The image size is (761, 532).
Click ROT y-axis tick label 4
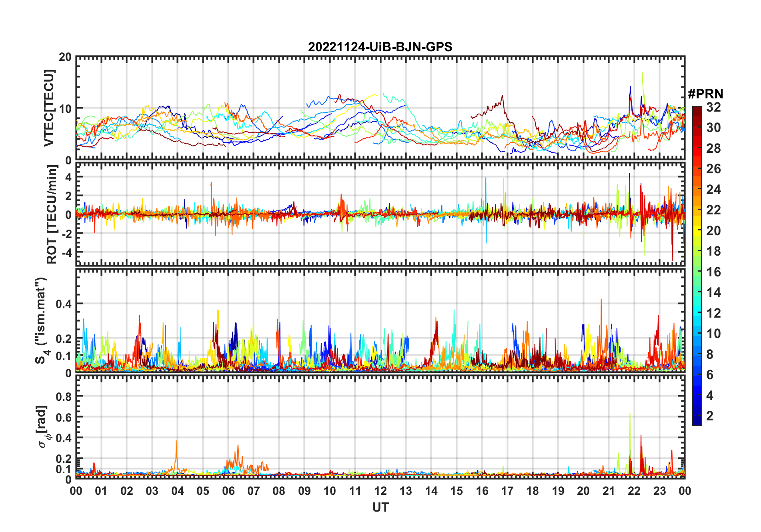point(68,177)
